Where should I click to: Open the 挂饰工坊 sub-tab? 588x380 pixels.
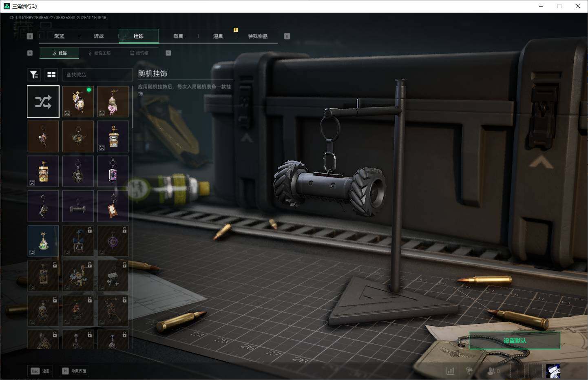click(100, 53)
